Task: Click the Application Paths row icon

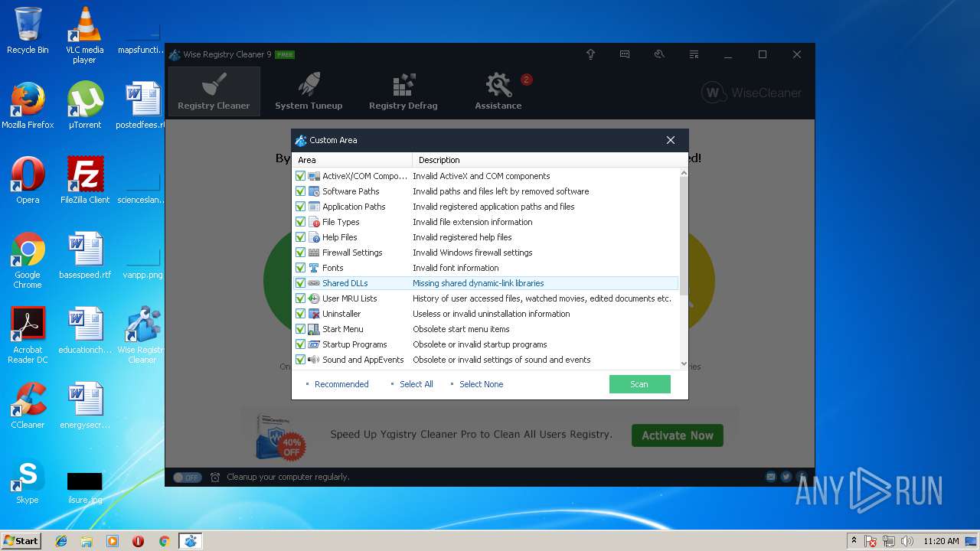Action: (314, 207)
